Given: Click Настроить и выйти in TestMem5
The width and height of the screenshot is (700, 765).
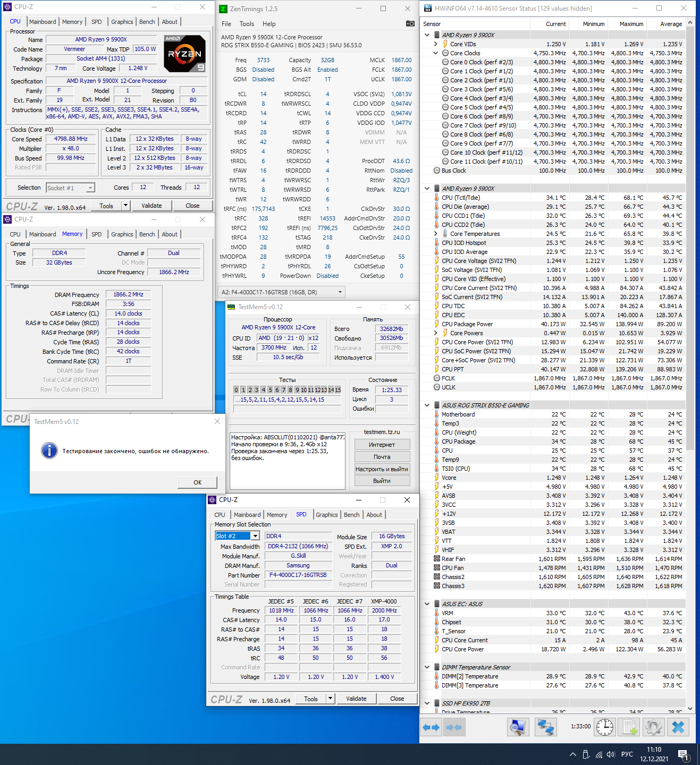Looking at the screenshot, I should [382, 469].
